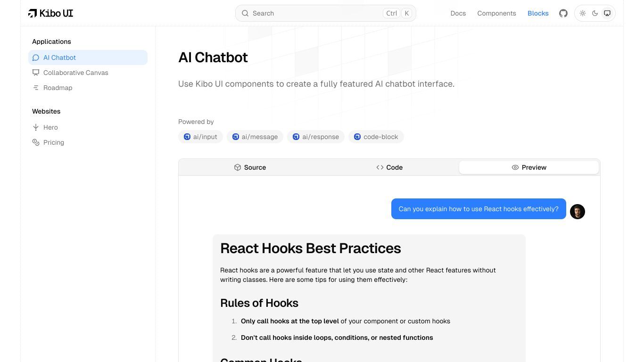This screenshot has width=644, height=362.
Task: Click the 'React hooks are a powerful feature' paragraph
Action: coord(358,275)
